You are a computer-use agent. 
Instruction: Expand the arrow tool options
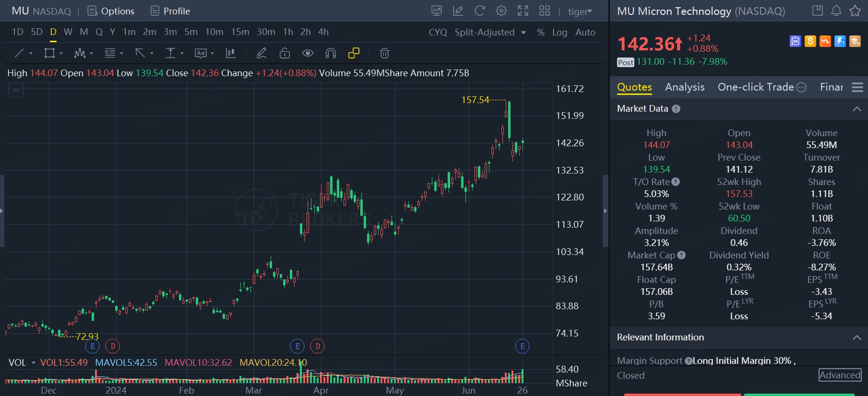tap(152, 53)
